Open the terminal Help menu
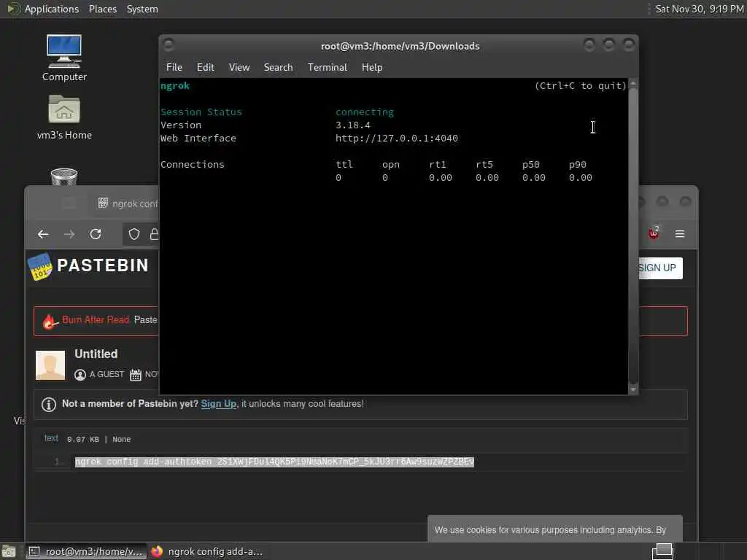The width and height of the screenshot is (747, 560). tap(372, 67)
